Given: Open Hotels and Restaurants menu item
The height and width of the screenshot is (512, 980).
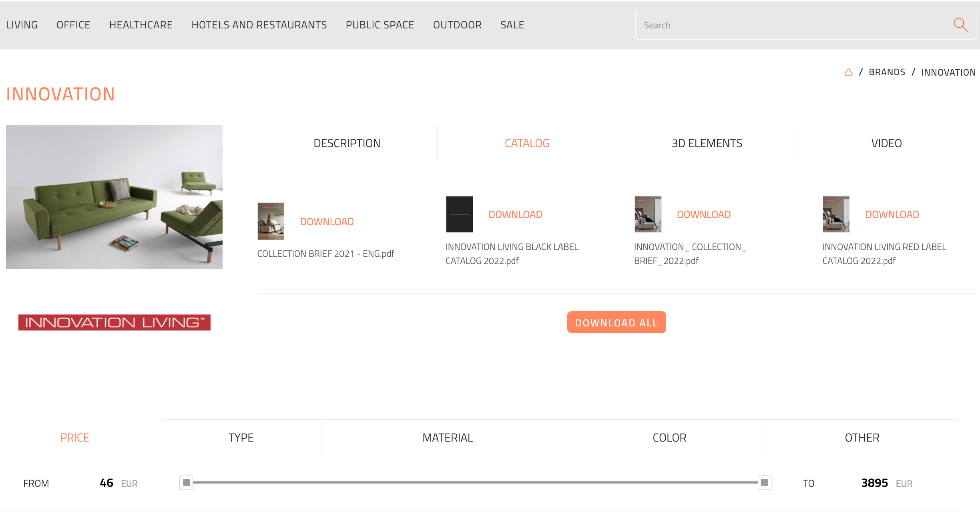Looking at the screenshot, I should [x=259, y=25].
